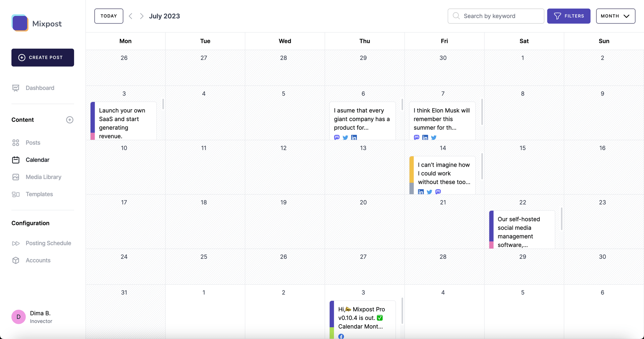Screen dimensions: 644x339
Task: Click the Posts grid icon
Action: point(16,143)
